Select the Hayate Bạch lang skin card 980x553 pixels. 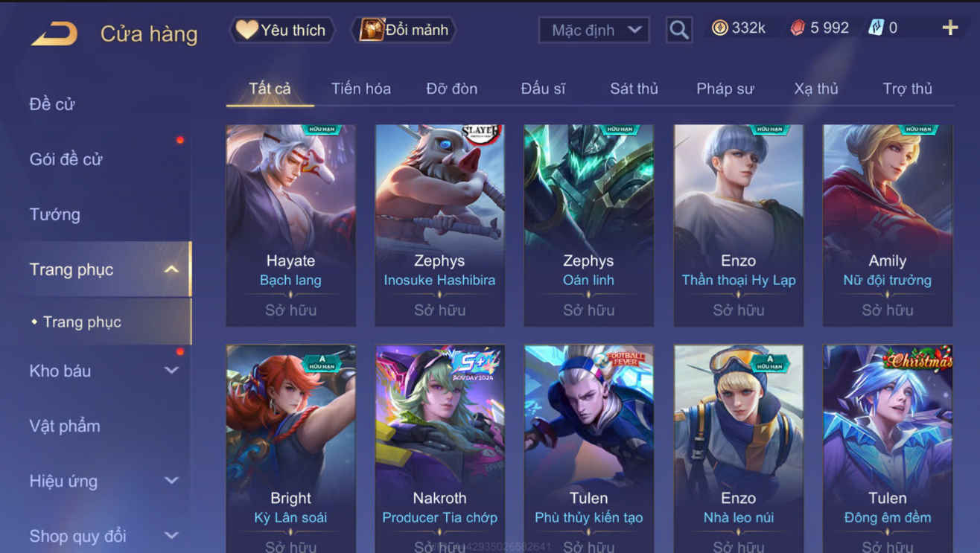click(x=290, y=225)
